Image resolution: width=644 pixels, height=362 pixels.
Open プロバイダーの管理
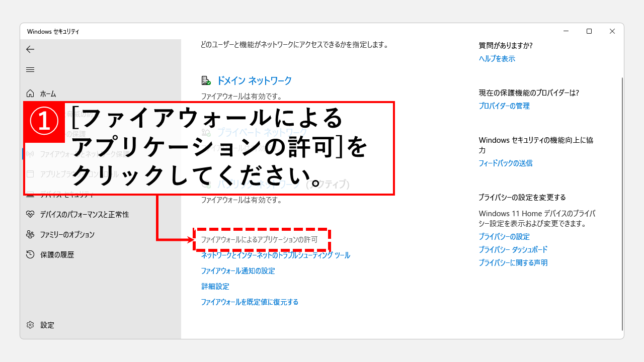[504, 106]
